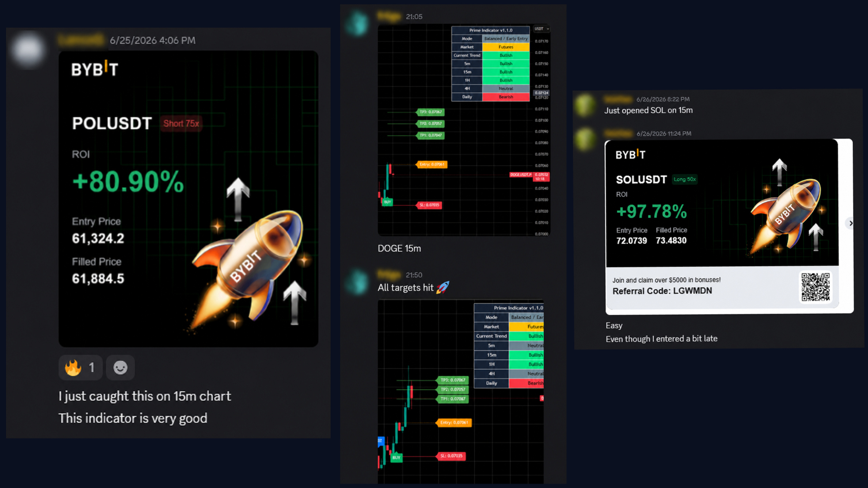Click SL: 0.07035 label in 21:05 chart

point(429,205)
